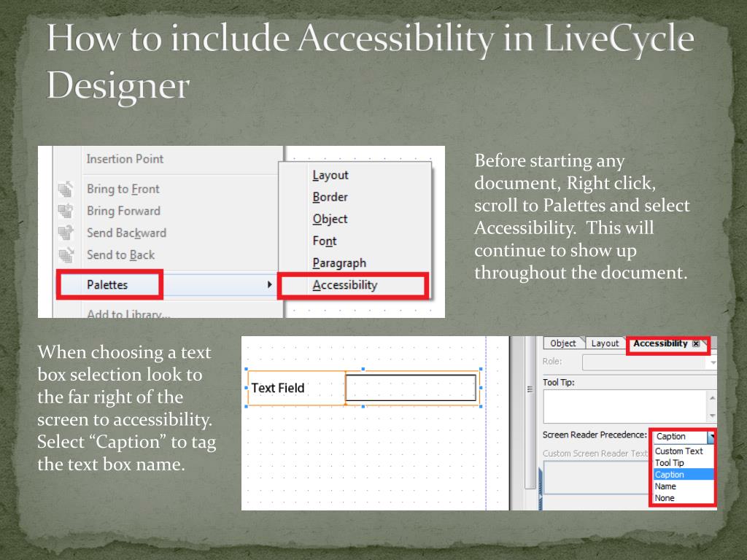Click inside the Tool Tip text box
Image resolution: width=747 pixels, height=560 pixels.
tap(625, 406)
